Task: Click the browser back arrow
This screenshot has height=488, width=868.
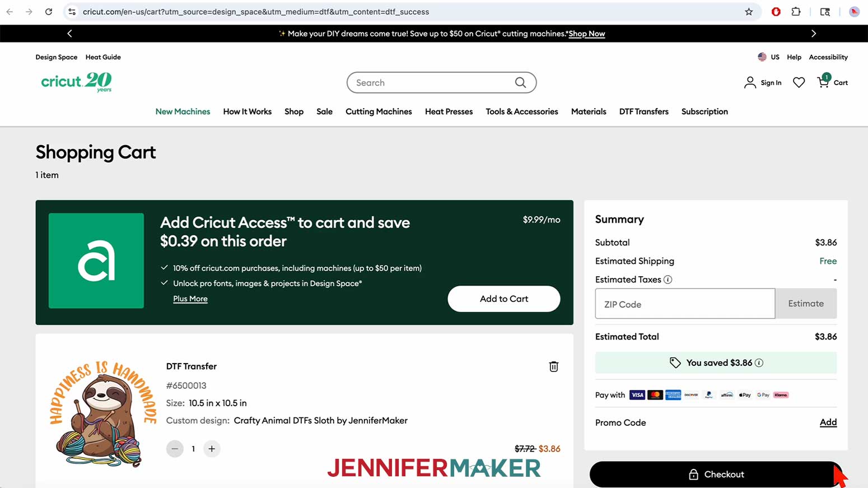Action: click(10, 12)
